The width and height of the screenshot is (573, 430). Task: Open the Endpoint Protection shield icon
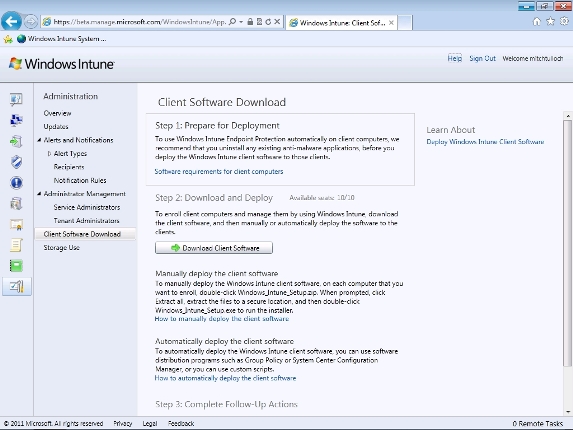(x=16, y=162)
